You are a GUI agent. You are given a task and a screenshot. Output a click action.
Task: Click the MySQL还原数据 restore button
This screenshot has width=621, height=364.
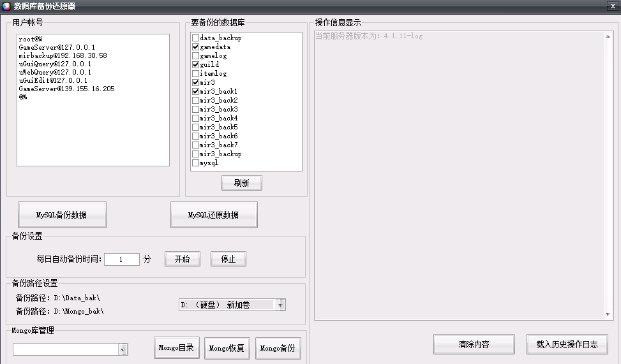coord(214,215)
